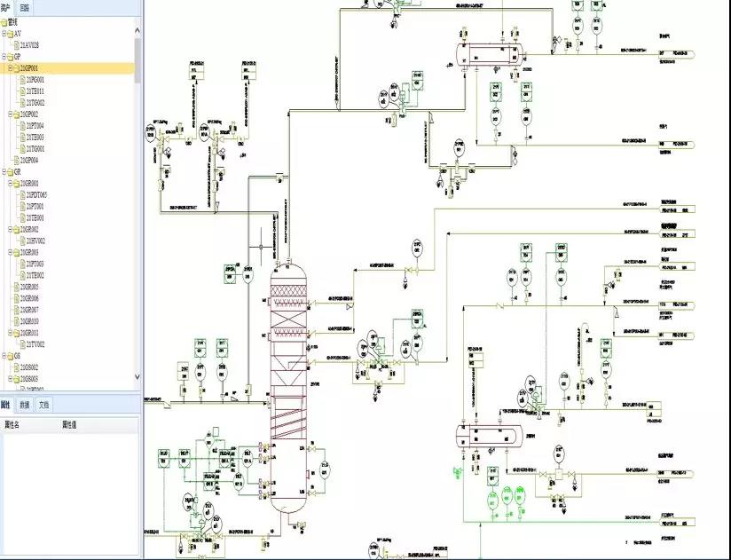Select the horizontal drum vessel at lower right

486,437
